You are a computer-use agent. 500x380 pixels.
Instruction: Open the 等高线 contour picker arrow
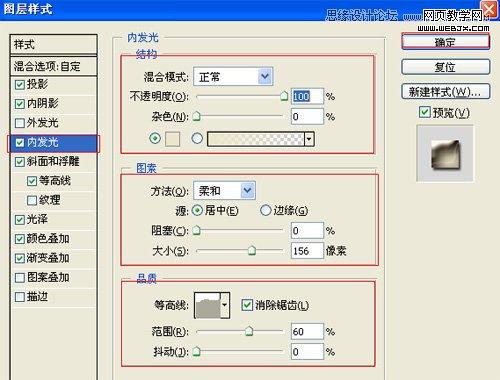(225, 305)
